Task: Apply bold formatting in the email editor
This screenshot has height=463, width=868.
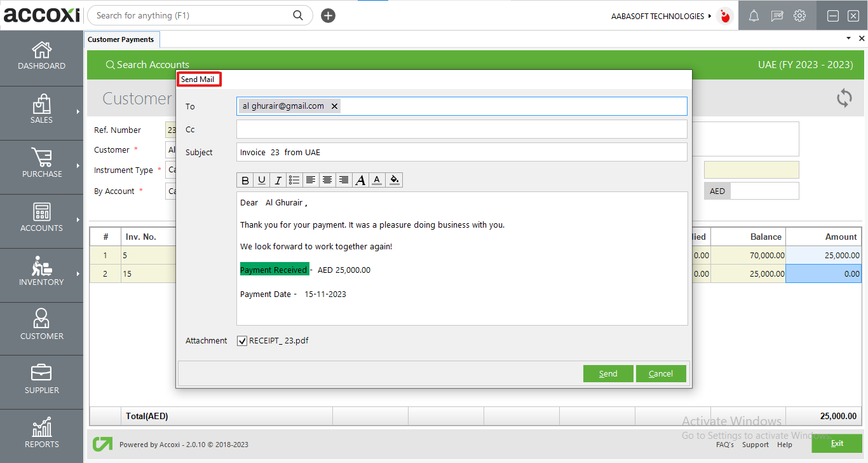Action: 245,179
